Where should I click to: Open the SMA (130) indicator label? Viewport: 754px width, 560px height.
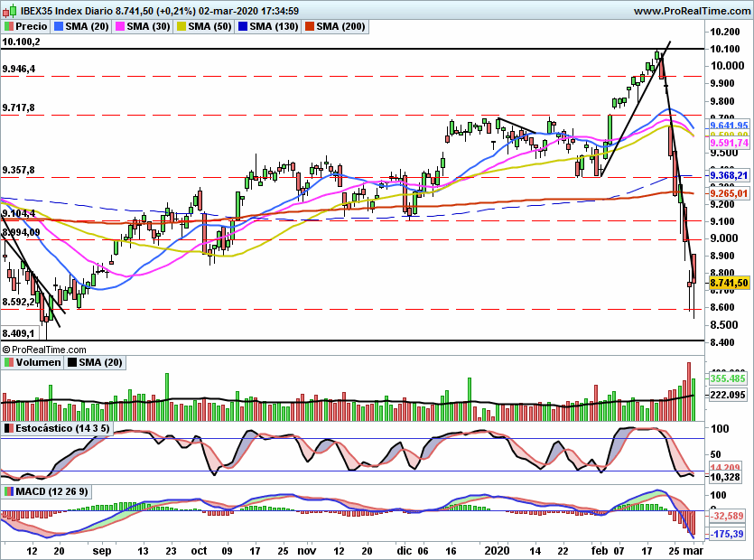point(275,26)
